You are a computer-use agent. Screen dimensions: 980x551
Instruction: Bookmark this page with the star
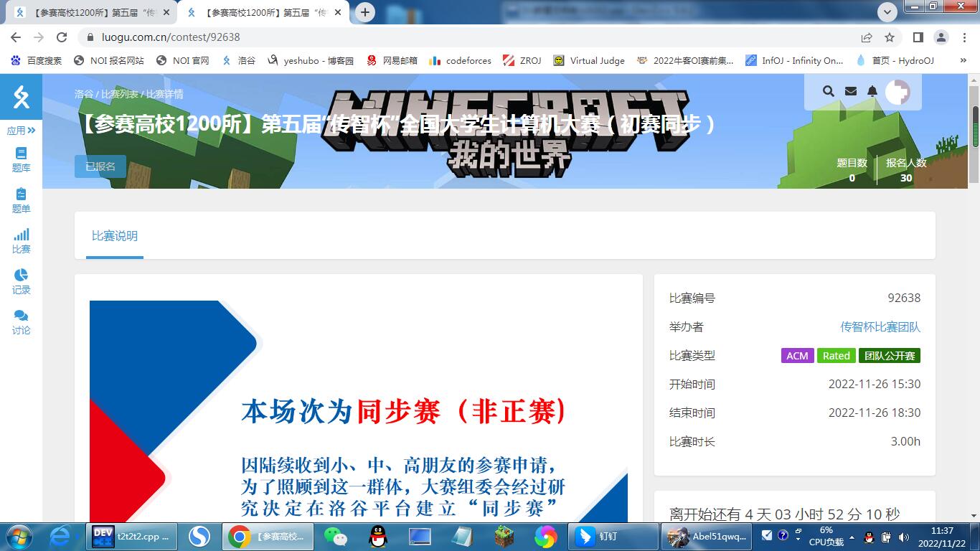(890, 37)
